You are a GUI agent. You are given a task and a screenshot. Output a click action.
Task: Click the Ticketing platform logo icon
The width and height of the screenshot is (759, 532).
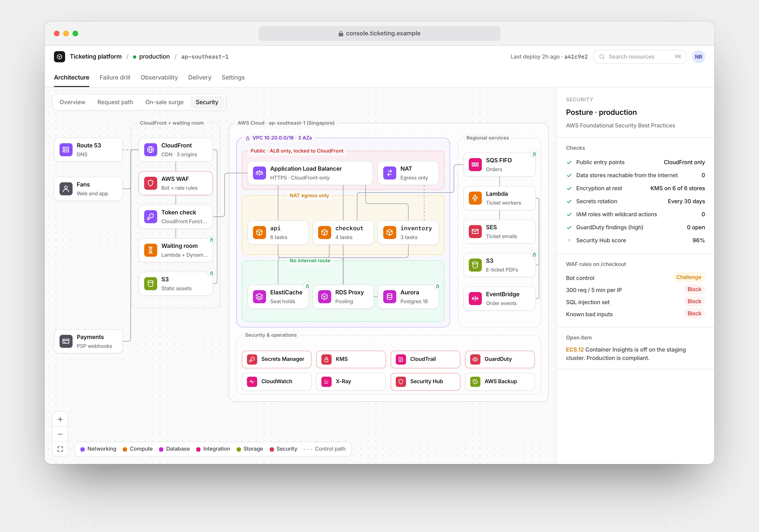60,57
